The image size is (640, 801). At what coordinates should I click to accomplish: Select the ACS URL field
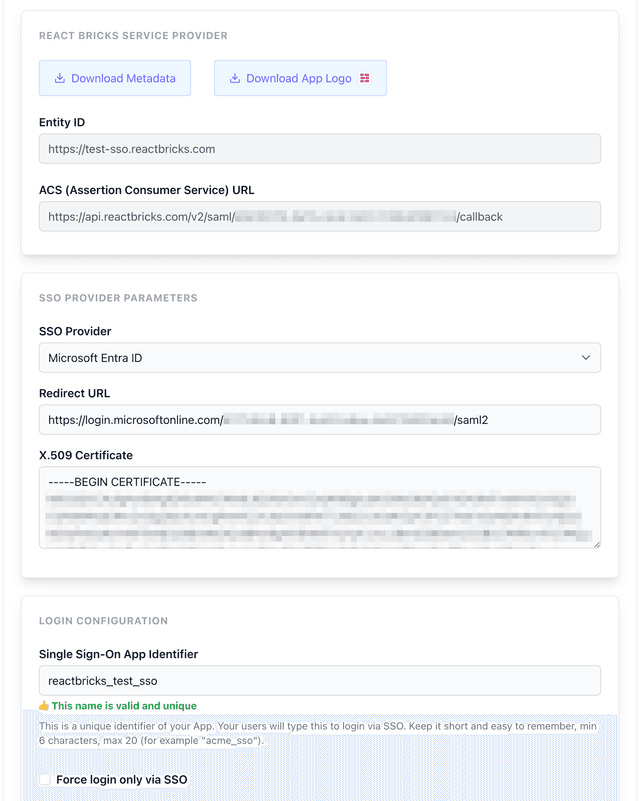pos(320,216)
